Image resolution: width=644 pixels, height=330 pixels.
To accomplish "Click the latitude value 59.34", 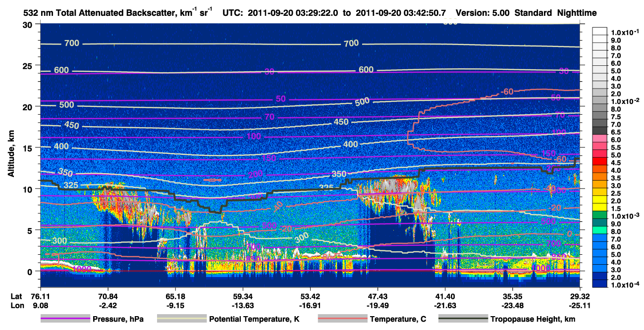I will click(242, 296).
